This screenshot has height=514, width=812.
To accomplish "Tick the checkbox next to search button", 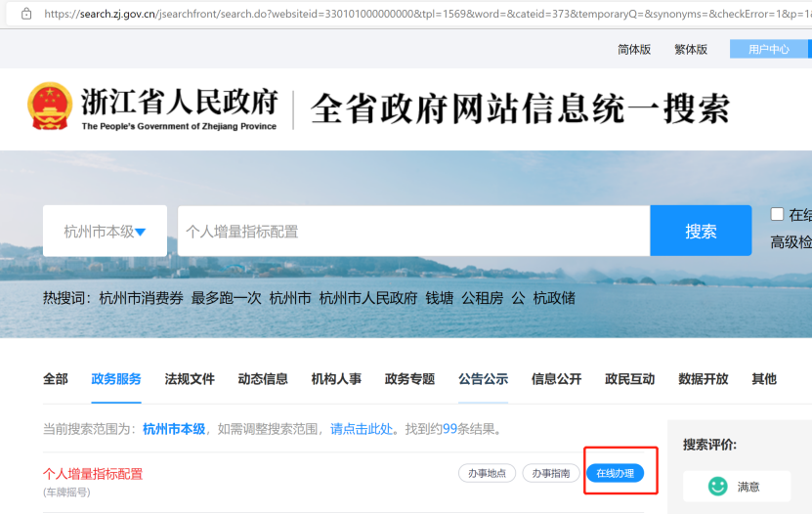I will click(x=777, y=214).
